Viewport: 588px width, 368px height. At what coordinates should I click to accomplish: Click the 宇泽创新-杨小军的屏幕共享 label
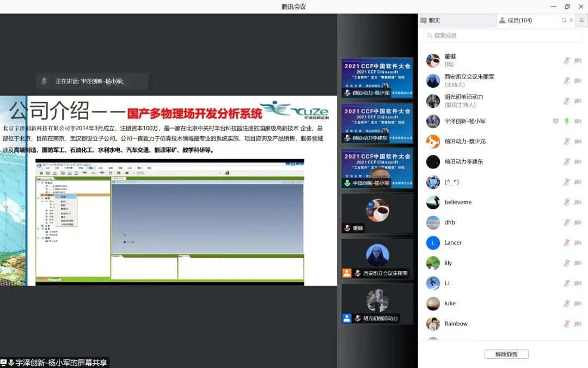click(61, 363)
